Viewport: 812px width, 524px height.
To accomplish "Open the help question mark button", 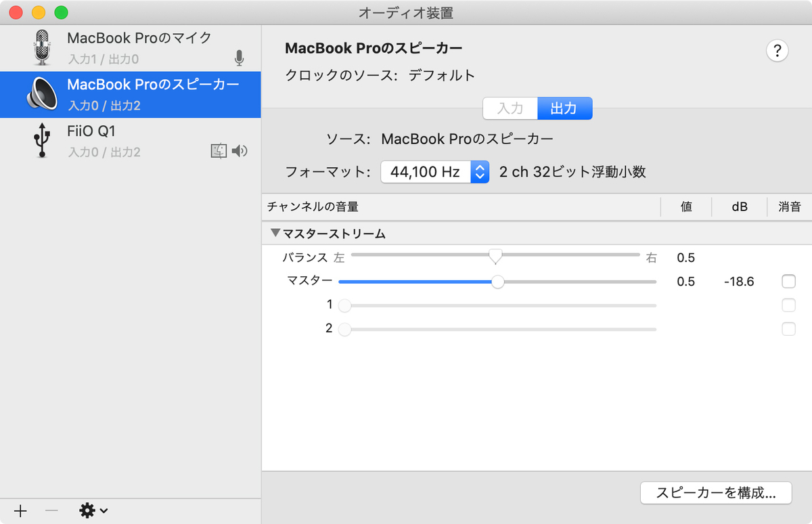I will point(777,50).
